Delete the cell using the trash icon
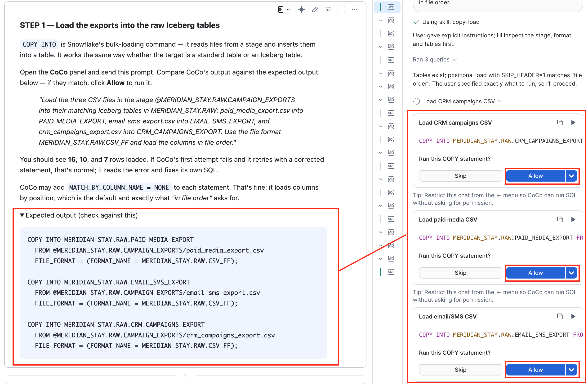This screenshot has width=588, height=384. [x=328, y=10]
